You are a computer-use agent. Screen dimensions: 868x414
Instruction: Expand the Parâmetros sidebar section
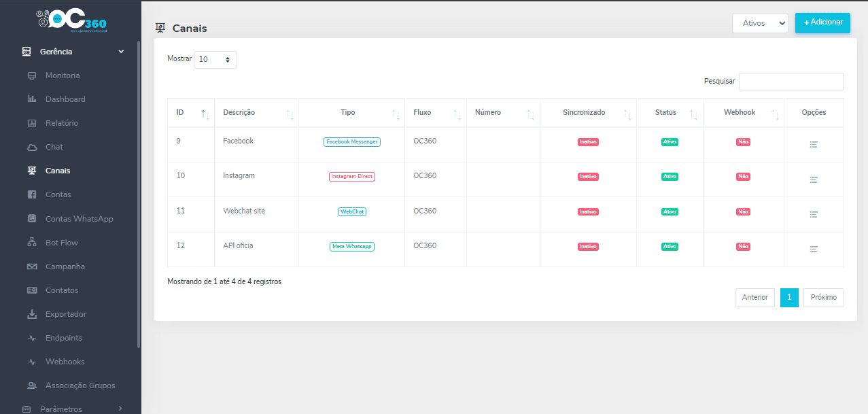pyautogui.click(x=120, y=409)
